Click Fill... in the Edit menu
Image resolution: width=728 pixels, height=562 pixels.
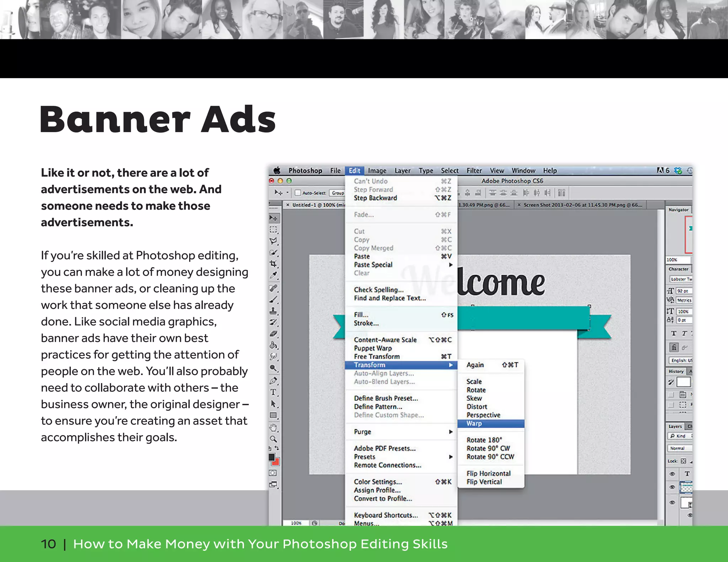pos(401,315)
